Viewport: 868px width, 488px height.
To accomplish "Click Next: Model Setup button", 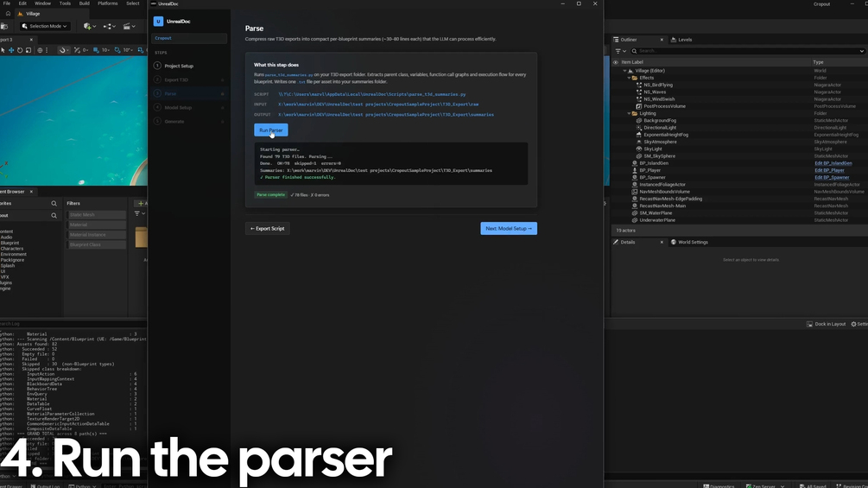I will (509, 229).
